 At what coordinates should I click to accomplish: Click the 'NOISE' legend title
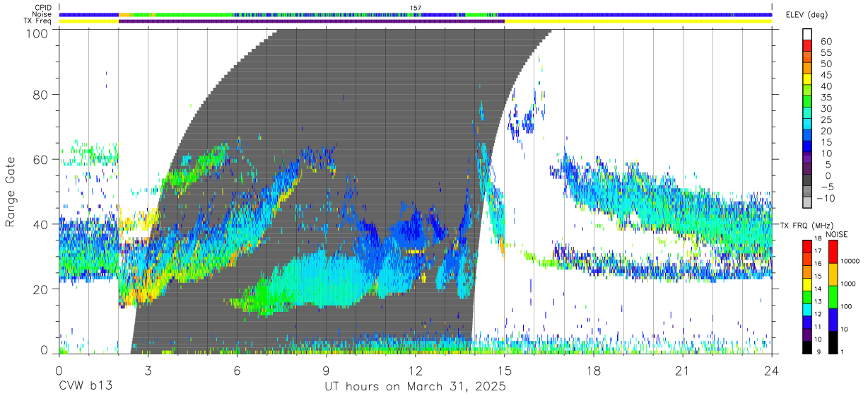tap(838, 234)
